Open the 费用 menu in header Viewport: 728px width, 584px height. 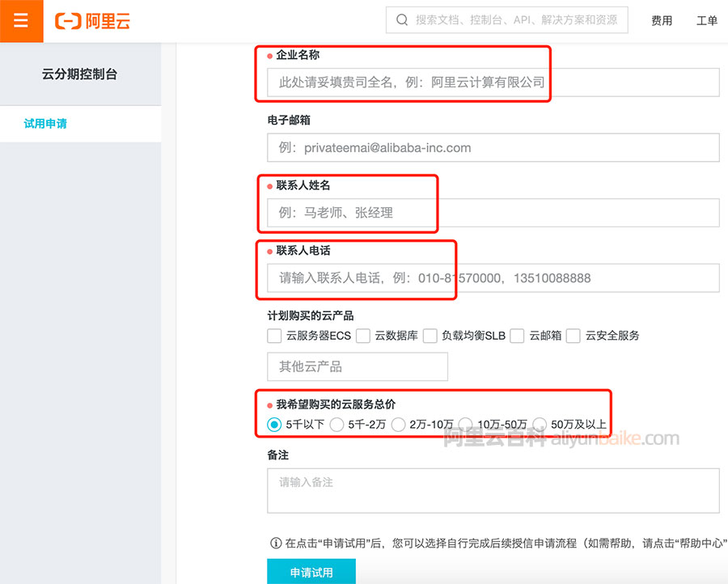click(662, 21)
